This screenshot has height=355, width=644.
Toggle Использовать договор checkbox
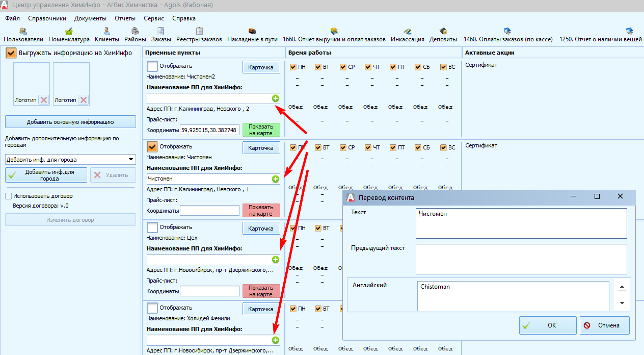9,196
